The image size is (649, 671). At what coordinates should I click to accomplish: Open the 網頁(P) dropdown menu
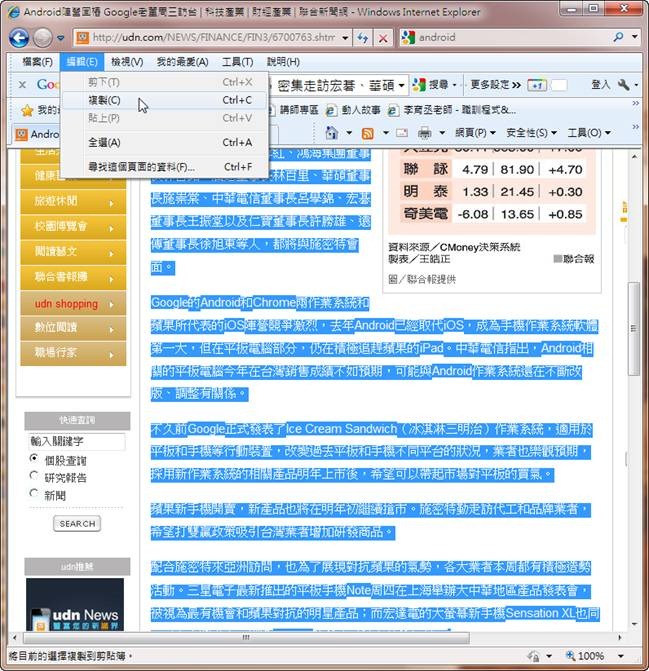tap(475, 133)
